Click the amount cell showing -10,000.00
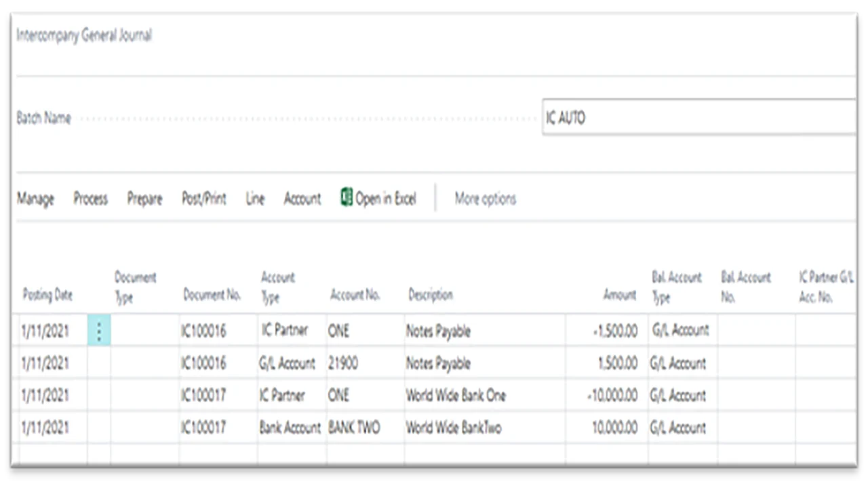This screenshot has height=488, width=868. click(x=606, y=396)
